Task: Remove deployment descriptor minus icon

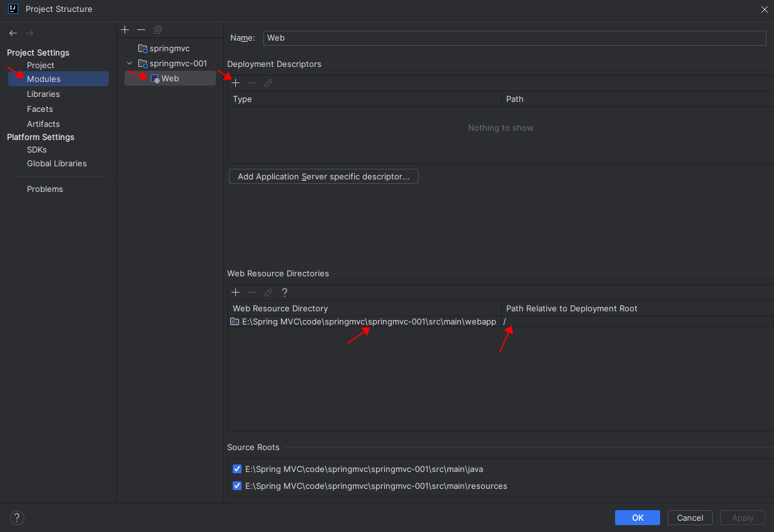Action: (x=252, y=83)
